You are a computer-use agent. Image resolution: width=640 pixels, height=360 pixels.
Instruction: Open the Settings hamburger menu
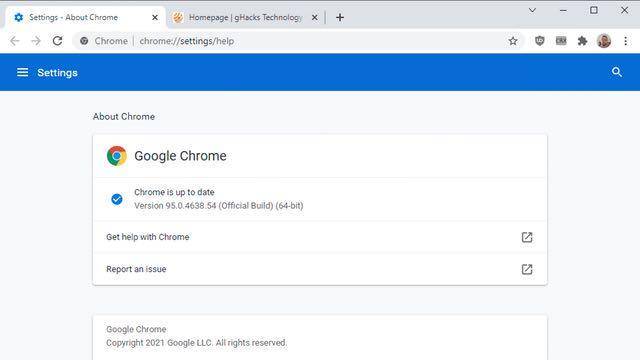tap(22, 72)
